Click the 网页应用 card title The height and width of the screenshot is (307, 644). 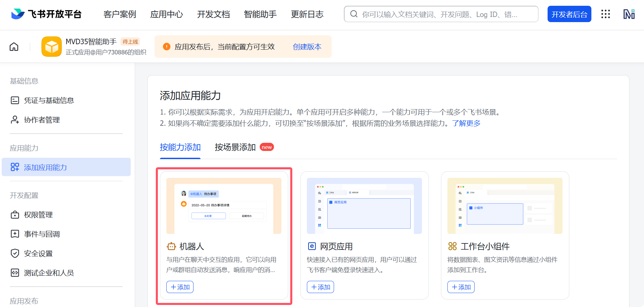pyautogui.click(x=336, y=246)
